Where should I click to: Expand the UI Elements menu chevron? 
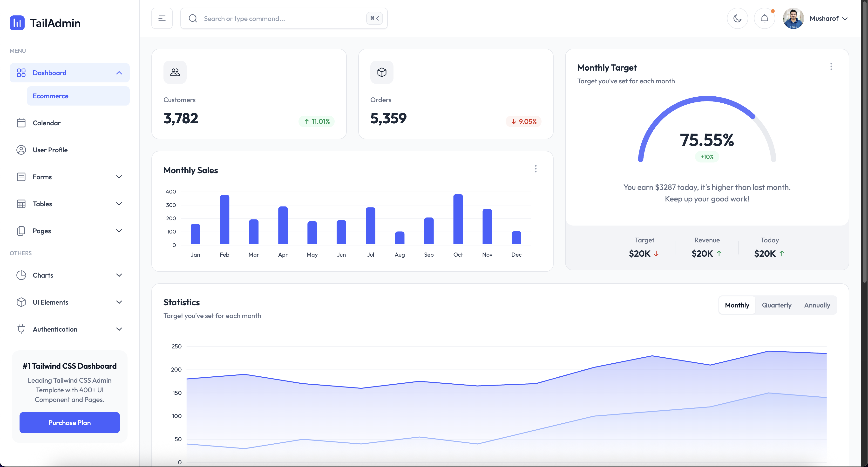pyautogui.click(x=119, y=302)
